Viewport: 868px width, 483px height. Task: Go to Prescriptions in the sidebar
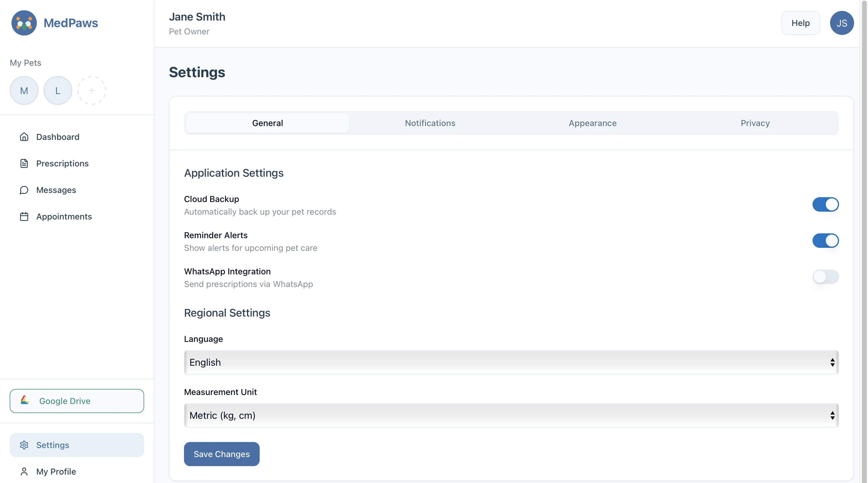pos(77,163)
